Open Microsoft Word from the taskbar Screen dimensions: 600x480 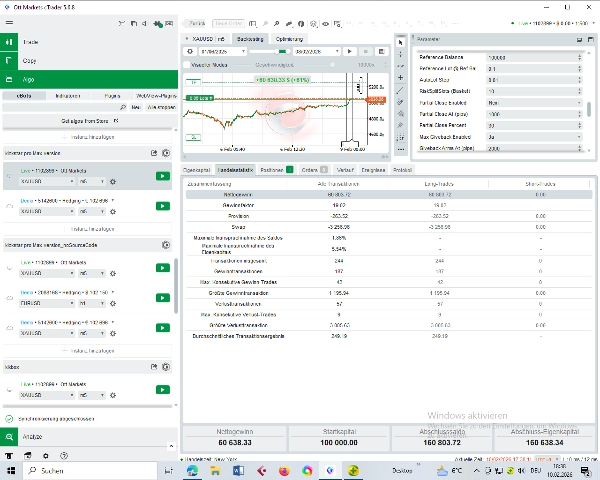tap(238, 470)
